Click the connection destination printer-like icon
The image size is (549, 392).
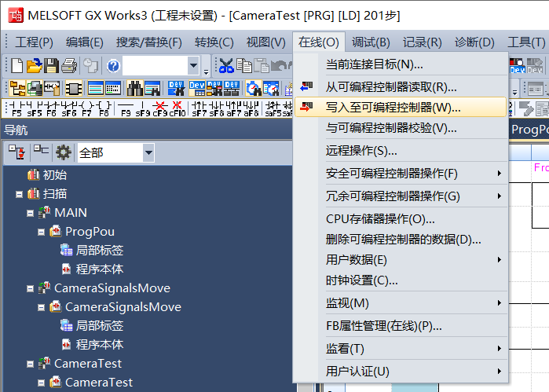point(35,88)
